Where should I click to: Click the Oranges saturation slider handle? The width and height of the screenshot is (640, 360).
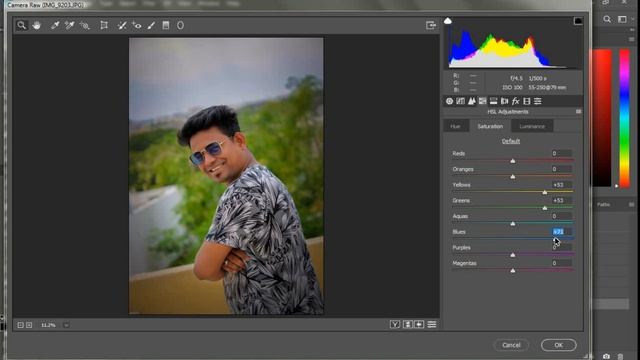(x=513, y=177)
